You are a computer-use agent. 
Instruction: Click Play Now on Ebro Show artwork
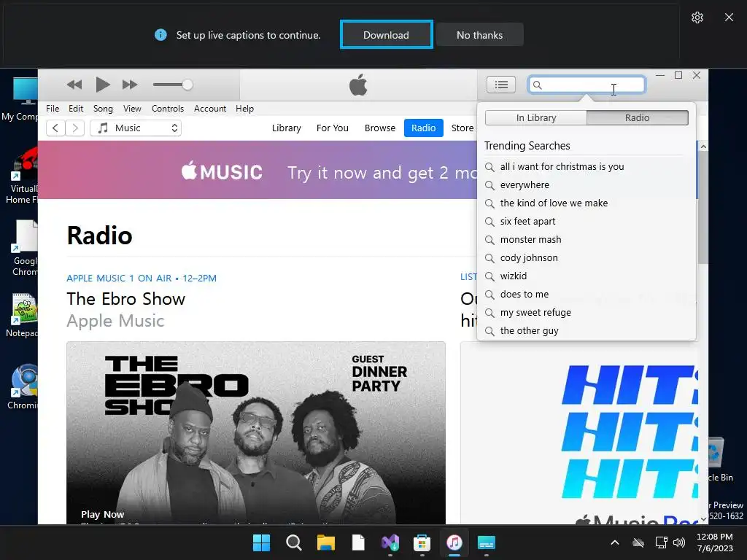coord(102,514)
